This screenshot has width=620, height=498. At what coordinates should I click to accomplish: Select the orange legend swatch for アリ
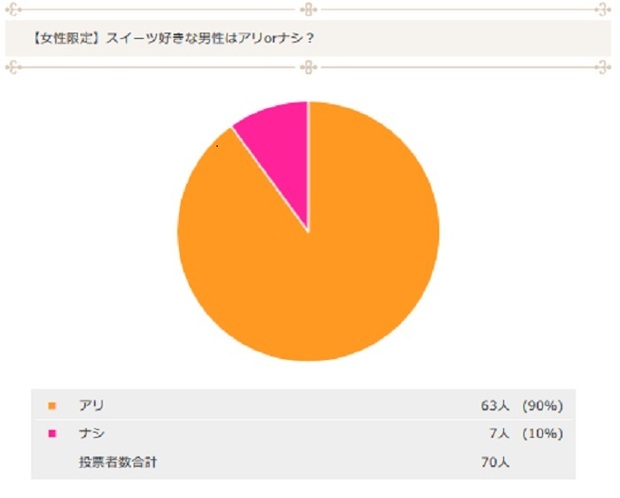click(x=52, y=406)
